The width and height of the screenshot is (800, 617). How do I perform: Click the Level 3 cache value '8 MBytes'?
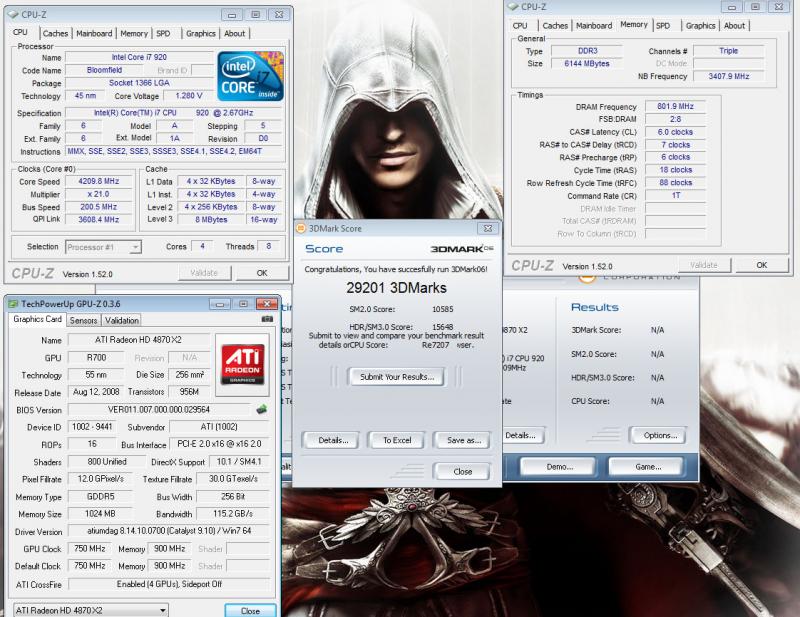211,219
